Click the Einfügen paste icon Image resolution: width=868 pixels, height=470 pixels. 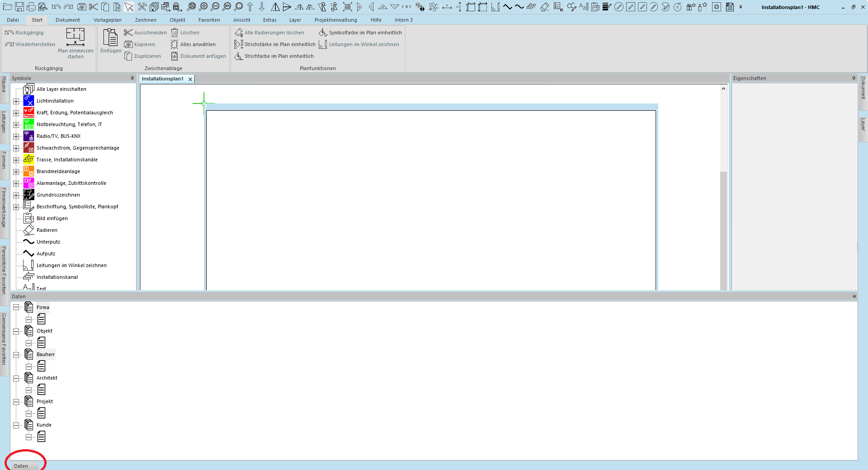(x=111, y=38)
